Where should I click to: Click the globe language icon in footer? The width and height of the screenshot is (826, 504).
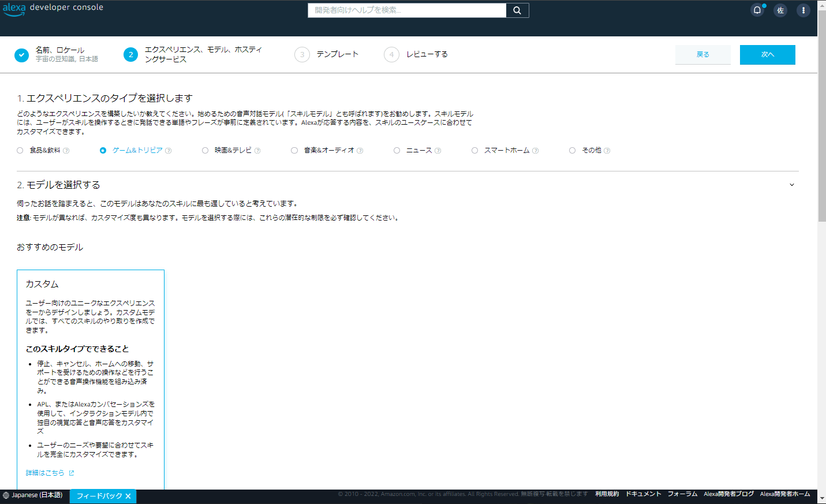[x=5, y=495]
